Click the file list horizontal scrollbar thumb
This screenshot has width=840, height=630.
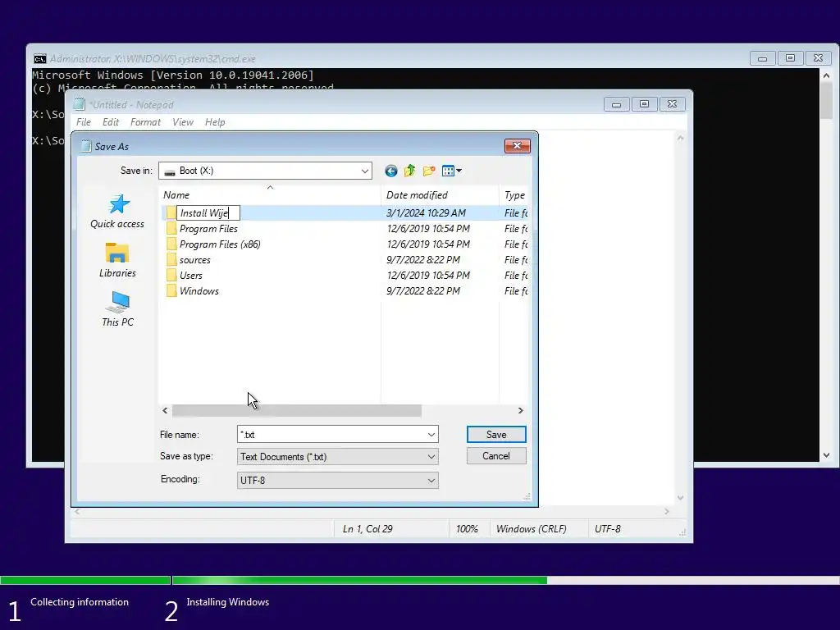coord(296,410)
